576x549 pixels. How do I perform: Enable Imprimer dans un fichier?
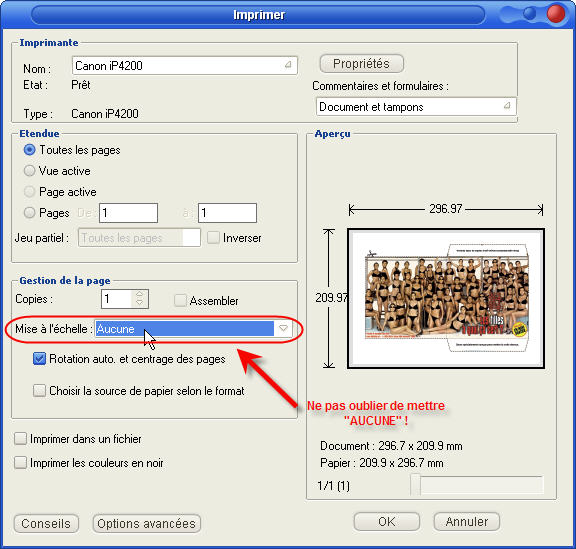tap(20, 439)
